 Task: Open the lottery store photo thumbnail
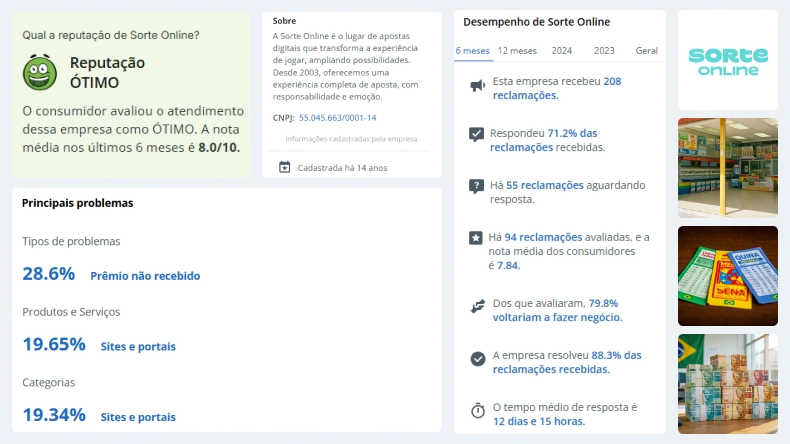727,168
